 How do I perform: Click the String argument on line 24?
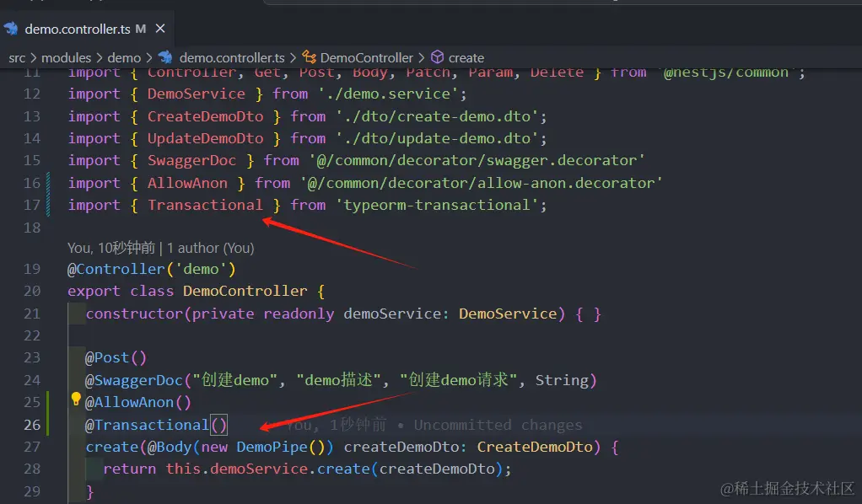[x=562, y=380]
